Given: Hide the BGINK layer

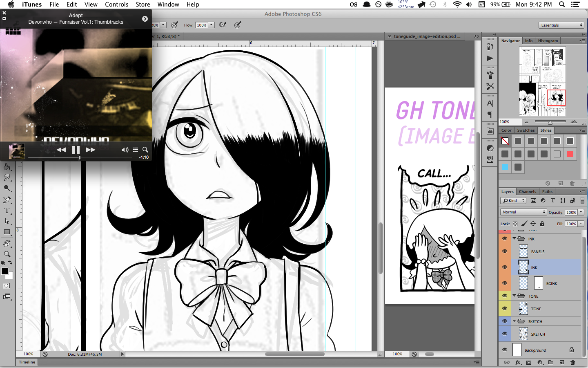Looking at the screenshot, I should [x=505, y=283].
